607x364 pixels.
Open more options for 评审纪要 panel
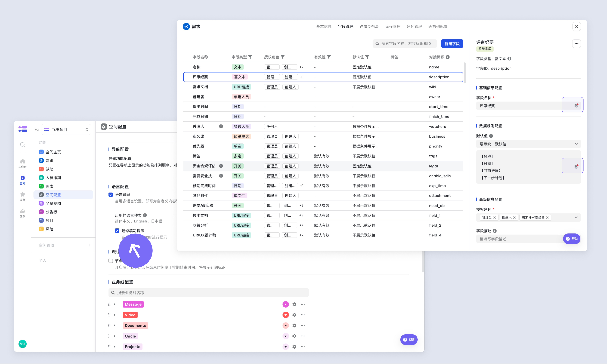click(x=576, y=44)
